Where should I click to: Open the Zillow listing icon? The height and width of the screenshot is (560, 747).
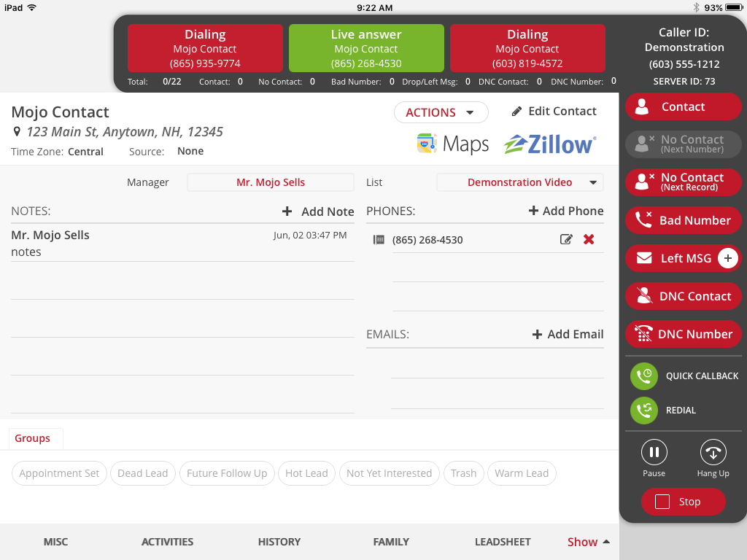(x=549, y=144)
